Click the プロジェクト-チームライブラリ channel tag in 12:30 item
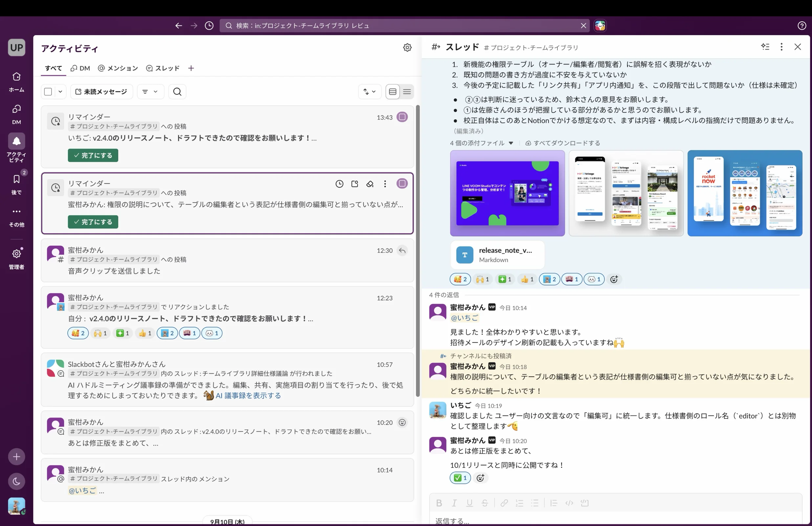 click(x=113, y=260)
